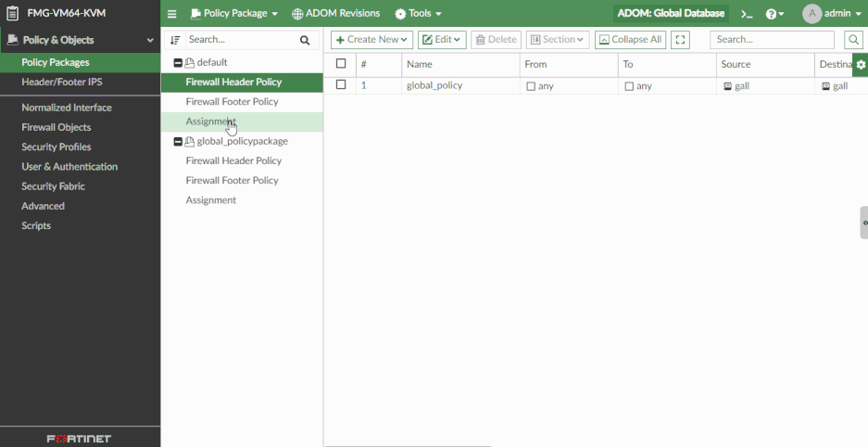Screen dimensions: 868x447
Task: Open ADOM Revisions
Action: point(336,14)
